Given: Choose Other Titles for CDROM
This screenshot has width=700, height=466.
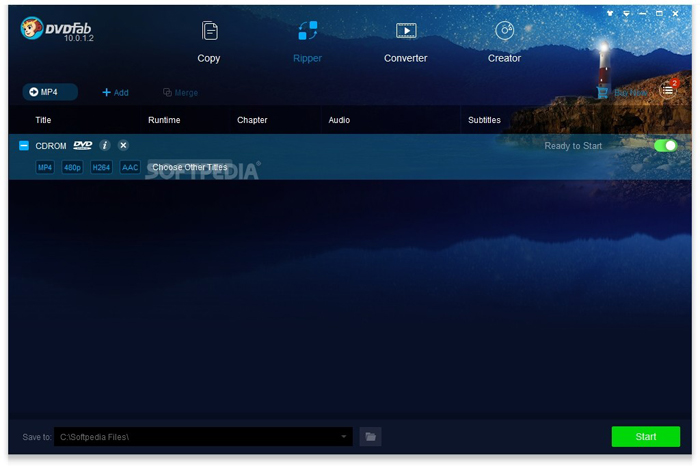Looking at the screenshot, I should pos(190,167).
